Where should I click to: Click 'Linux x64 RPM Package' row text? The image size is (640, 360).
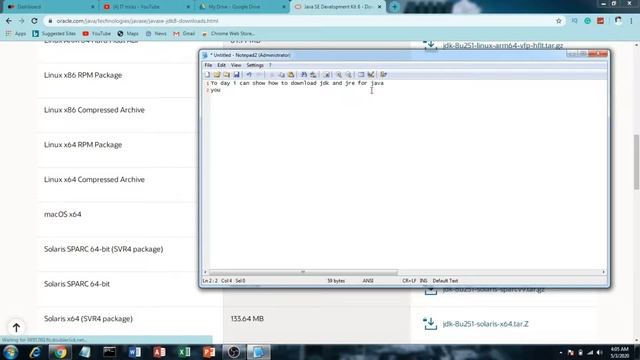83,145
